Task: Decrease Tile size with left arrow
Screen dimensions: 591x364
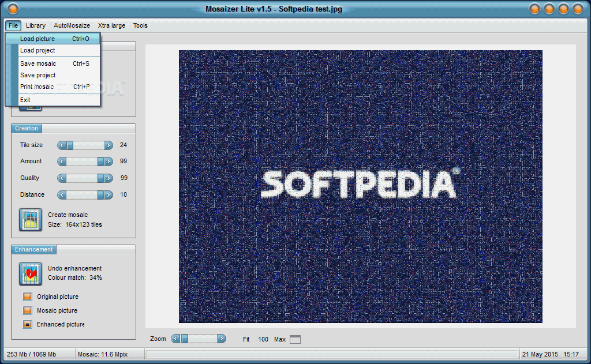Action: 62,145
